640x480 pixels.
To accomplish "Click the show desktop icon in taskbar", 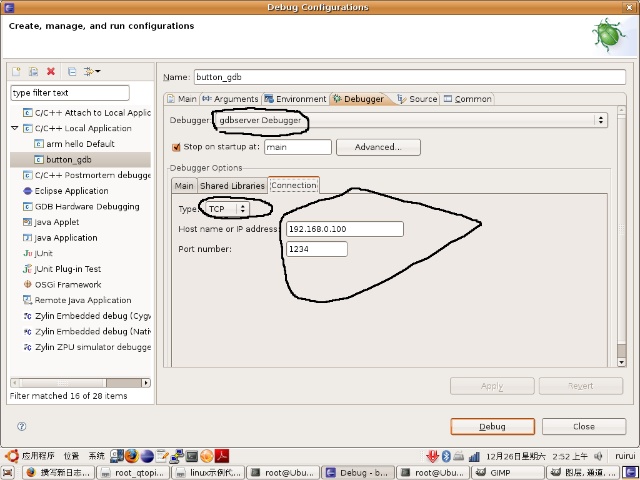I will click(8, 473).
